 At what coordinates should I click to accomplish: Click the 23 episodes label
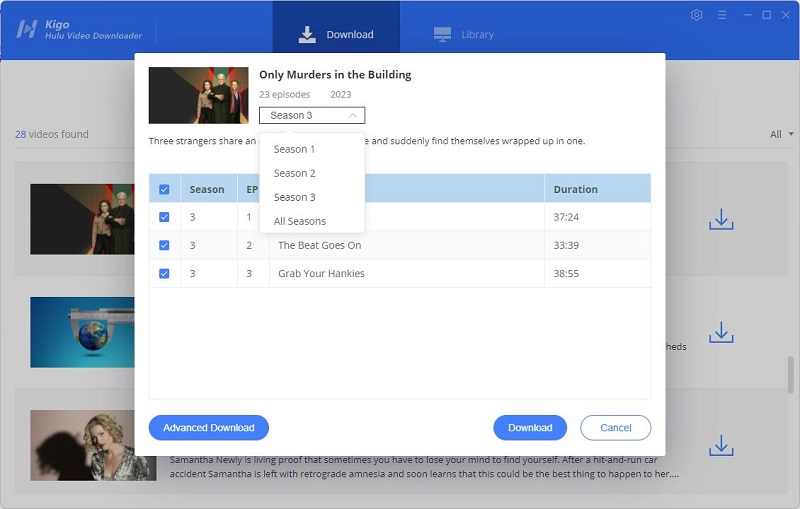pos(285,94)
